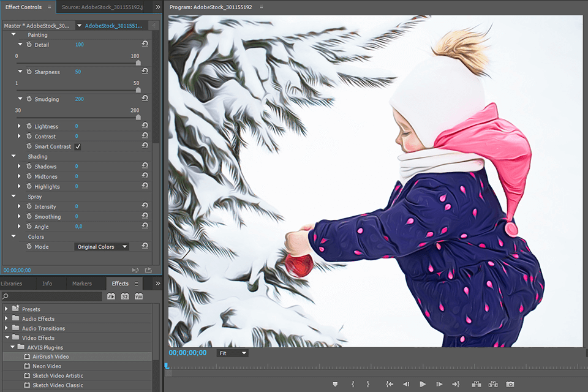Click the Add Marker icon
Screen dimensions: 588x392
point(334,384)
